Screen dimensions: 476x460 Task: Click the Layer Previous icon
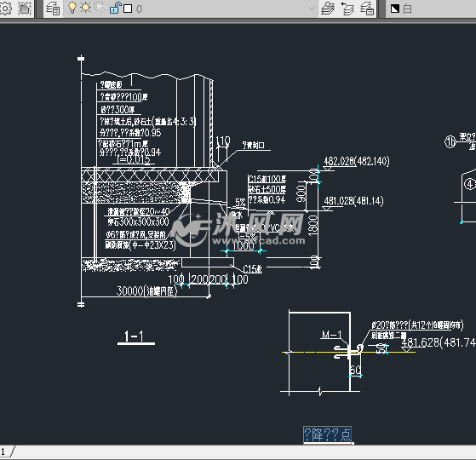[347, 9]
